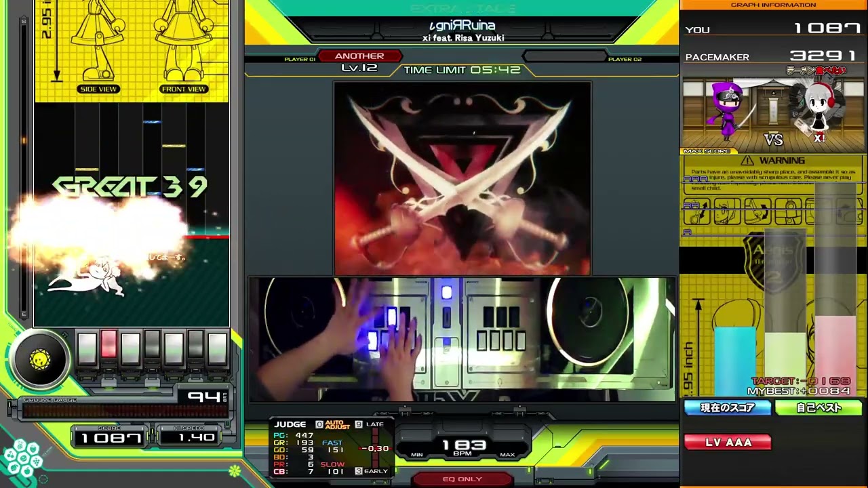This screenshot has width=868, height=488.
Task: Click the BD: 3 judge row
Action: point(293,457)
